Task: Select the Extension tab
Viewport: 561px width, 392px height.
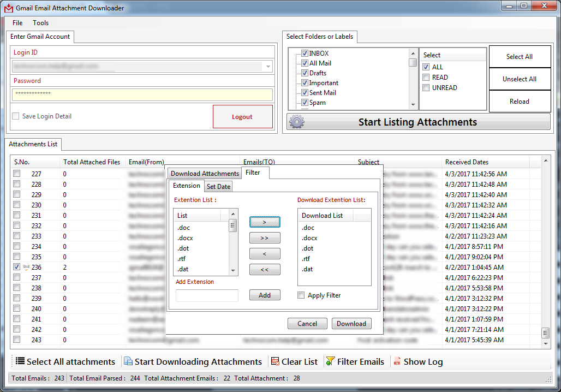Action: [x=187, y=186]
